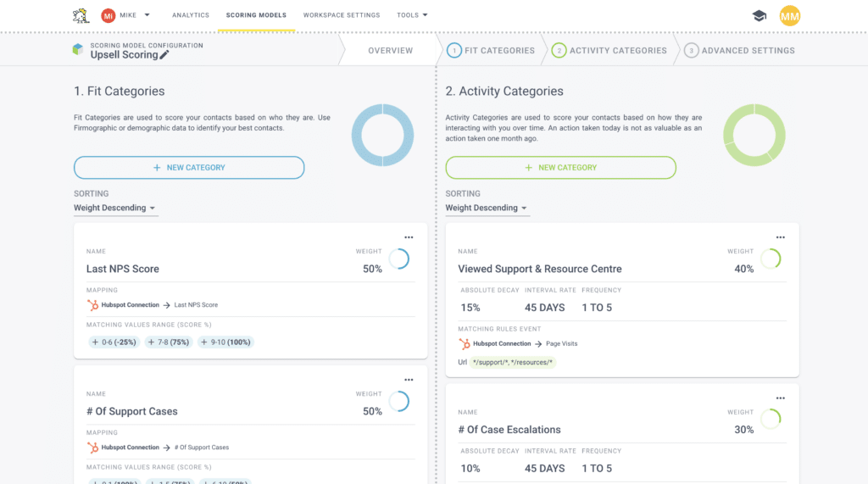Open options for Viewed Support & Resource Centre

pos(781,237)
